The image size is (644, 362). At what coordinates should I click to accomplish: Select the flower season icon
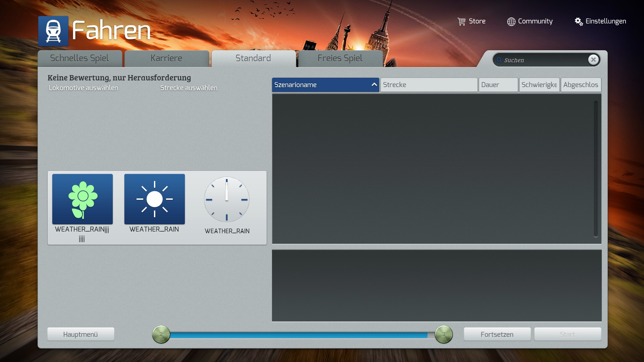pos(83,199)
